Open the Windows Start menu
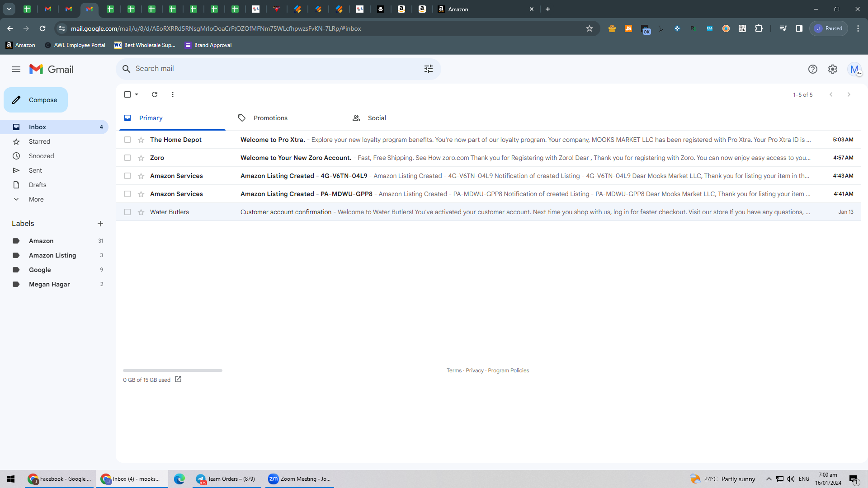Image resolution: width=868 pixels, height=488 pixels. coord(11,479)
